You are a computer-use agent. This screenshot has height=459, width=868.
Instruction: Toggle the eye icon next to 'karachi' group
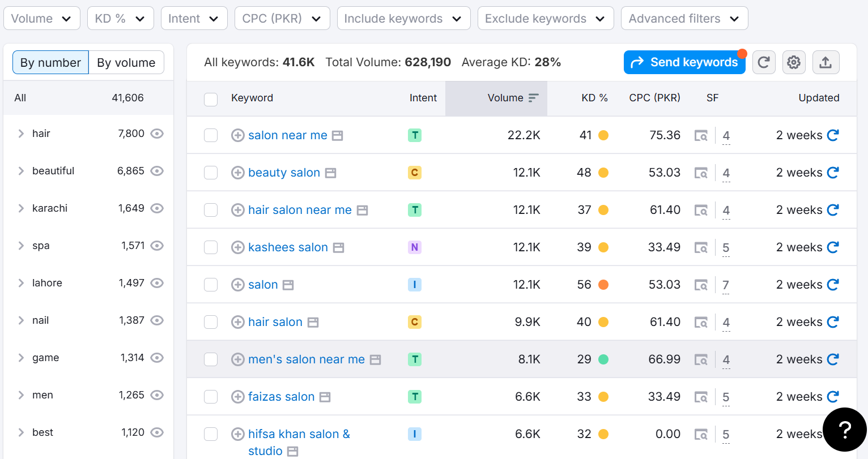(x=157, y=208)
